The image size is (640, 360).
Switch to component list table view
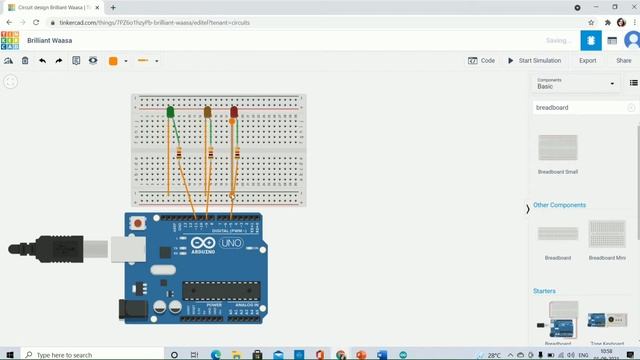tap(612, 40)
